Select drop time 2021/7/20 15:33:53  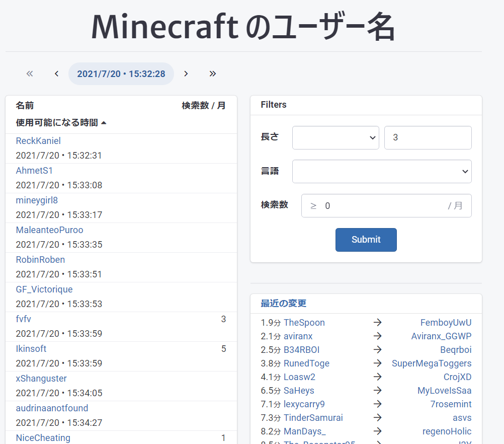coord(59,304)
